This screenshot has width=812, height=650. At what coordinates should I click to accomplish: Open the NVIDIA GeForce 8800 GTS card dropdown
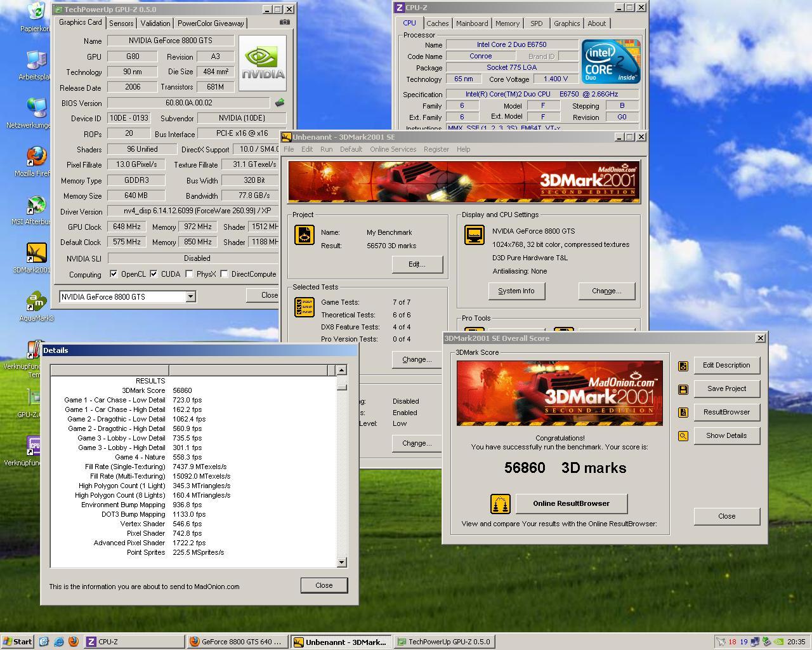pyautogui.click(x=190, y=296)
